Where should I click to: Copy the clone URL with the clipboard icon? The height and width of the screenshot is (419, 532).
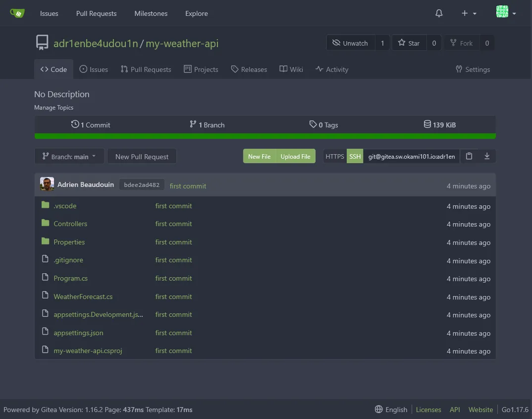point(469,156)
